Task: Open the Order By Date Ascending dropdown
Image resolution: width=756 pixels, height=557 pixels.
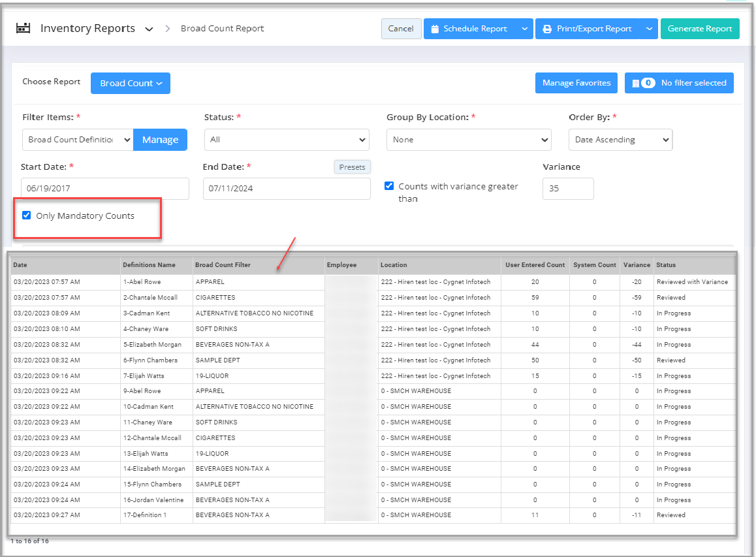Action: coord(620,140)
